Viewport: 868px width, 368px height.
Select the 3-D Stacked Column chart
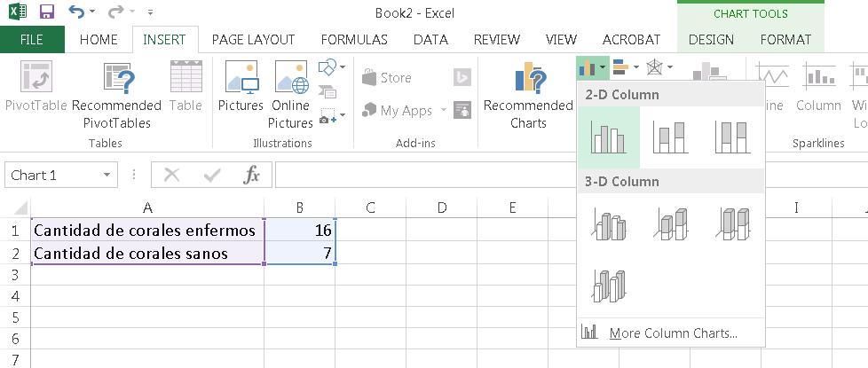tap(670, 224)
